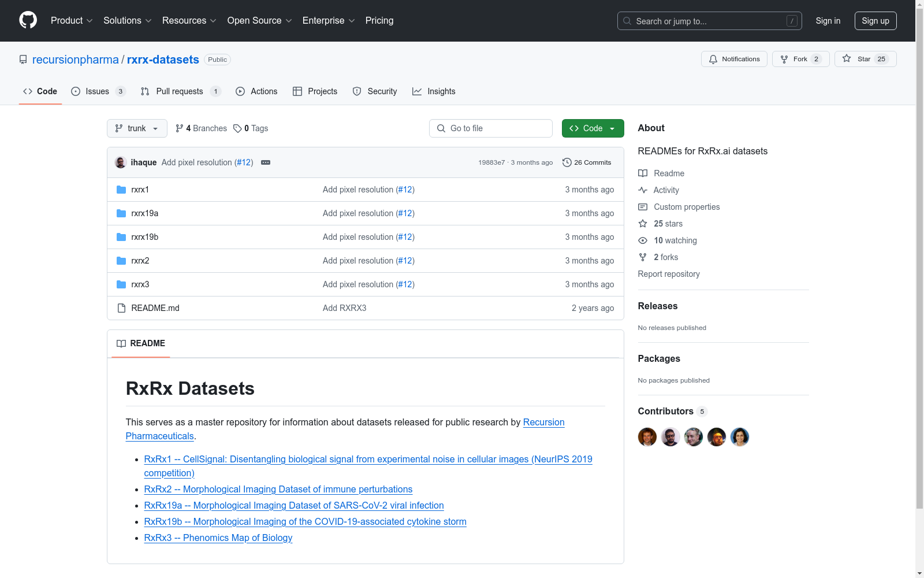The image size is (924, 578).
Task: Click the README.md file icon
Action: [x=121, y=308]
